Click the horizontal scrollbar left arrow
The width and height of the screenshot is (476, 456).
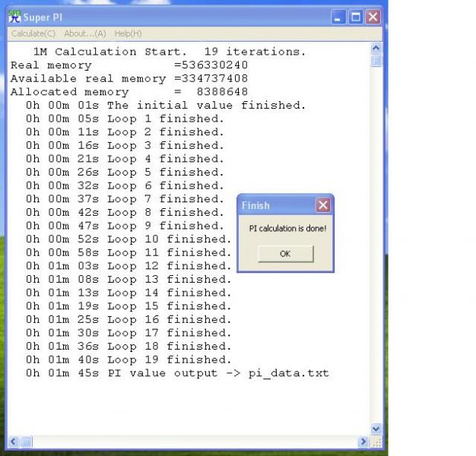[x=13, y=442]
